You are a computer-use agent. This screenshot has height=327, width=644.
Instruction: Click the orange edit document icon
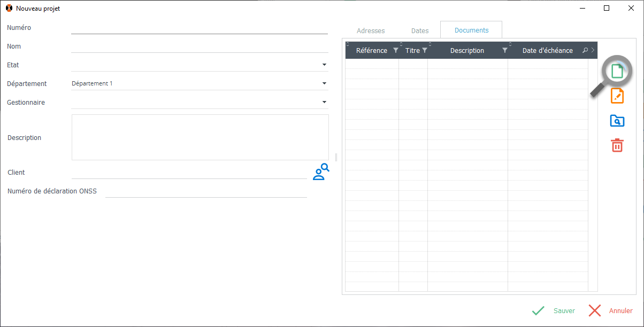pos(617,96)
